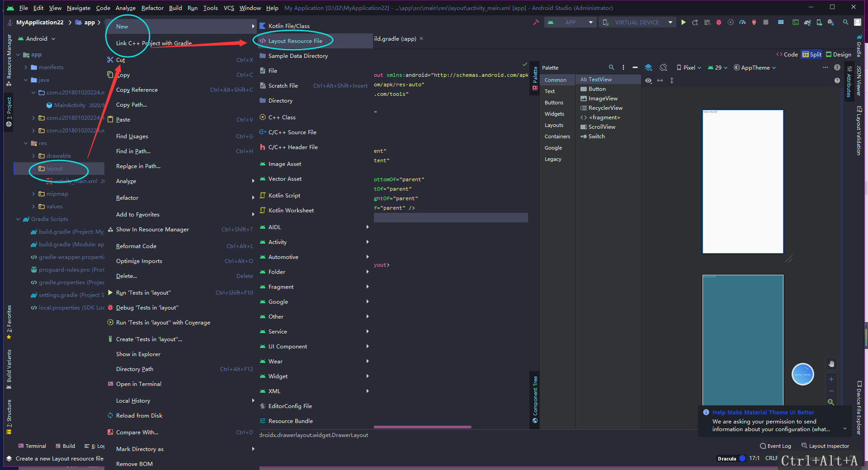The width and height of the screenshot is (868, 470).
Task: Click the Palette search magnifier icon
Action: tap(612, 67)
